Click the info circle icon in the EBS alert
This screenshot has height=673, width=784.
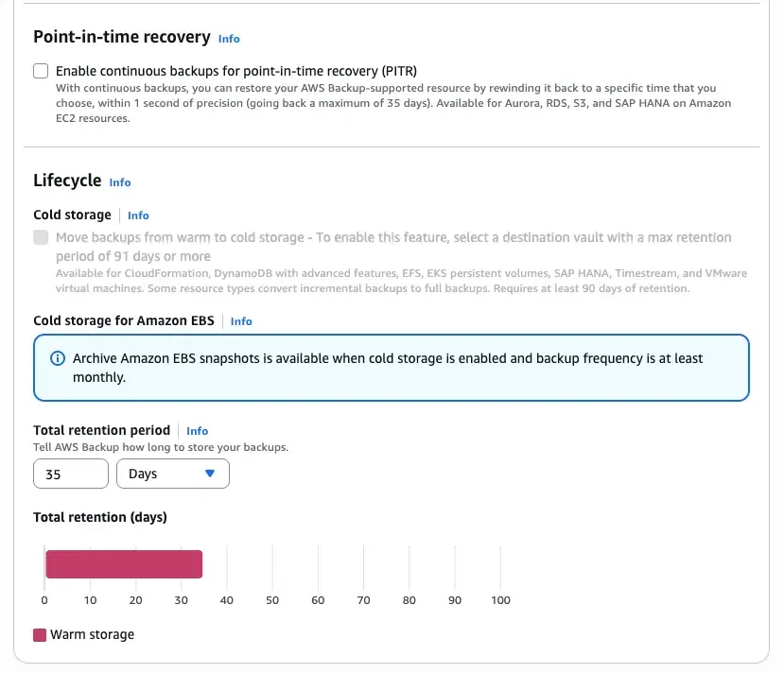[x=57, y=359]
